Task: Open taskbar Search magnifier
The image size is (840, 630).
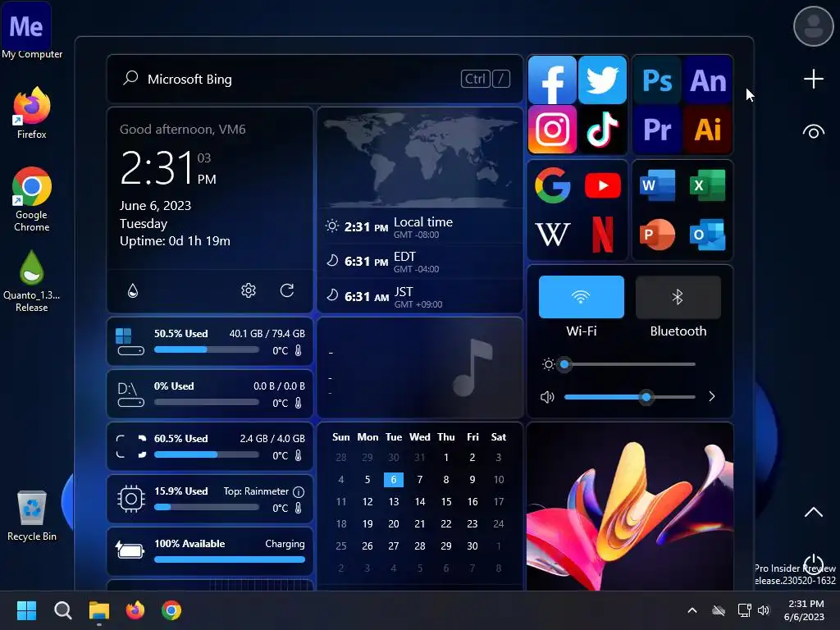Action: click(62, 610)
